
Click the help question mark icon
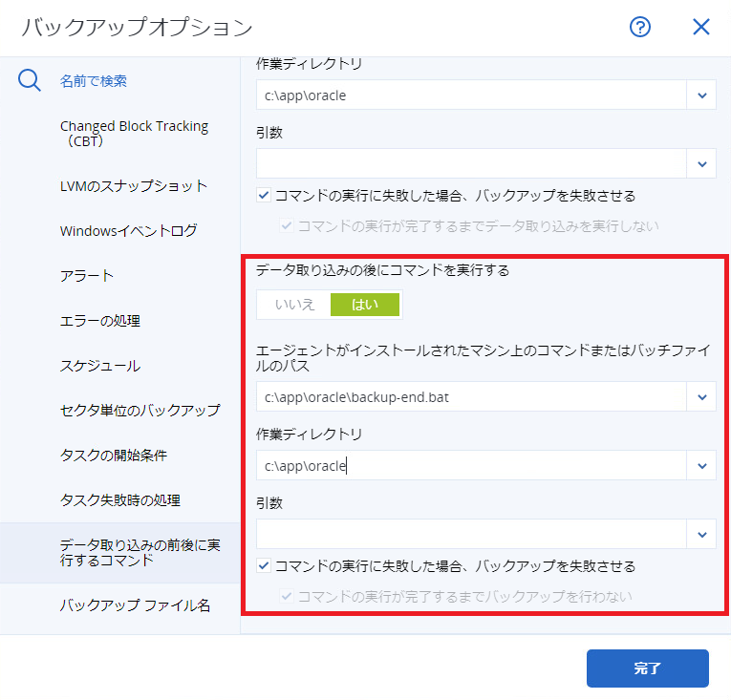[x=640, y=27]
